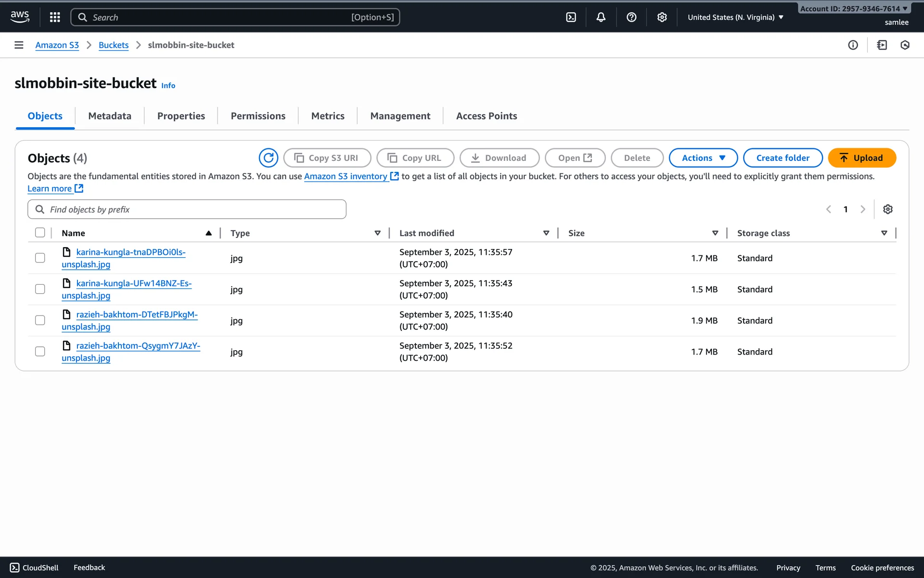The height and width of the screenshot is (578, 924).
Task: Open the Size column filter arrow
Action: (715, 233)
